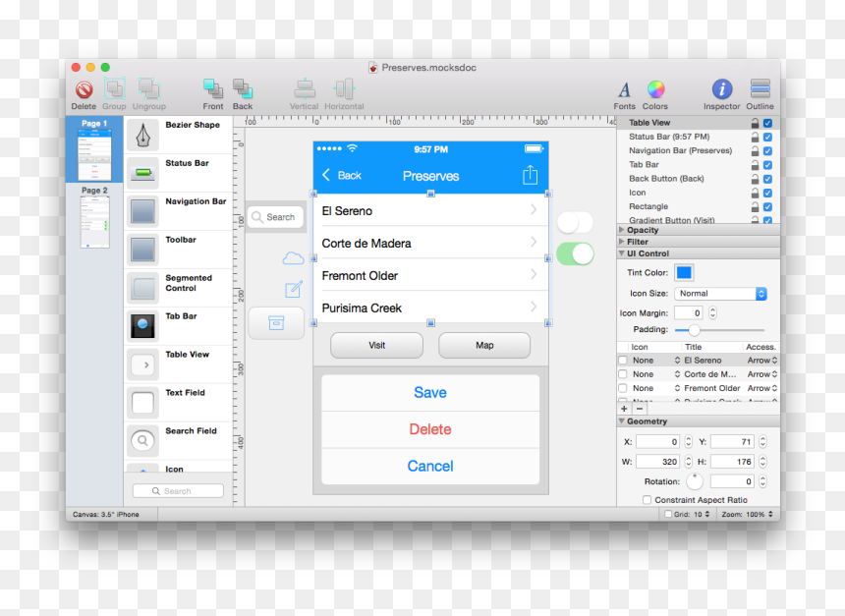
Task: Open the Fonts panel
Action: [624, 89]
